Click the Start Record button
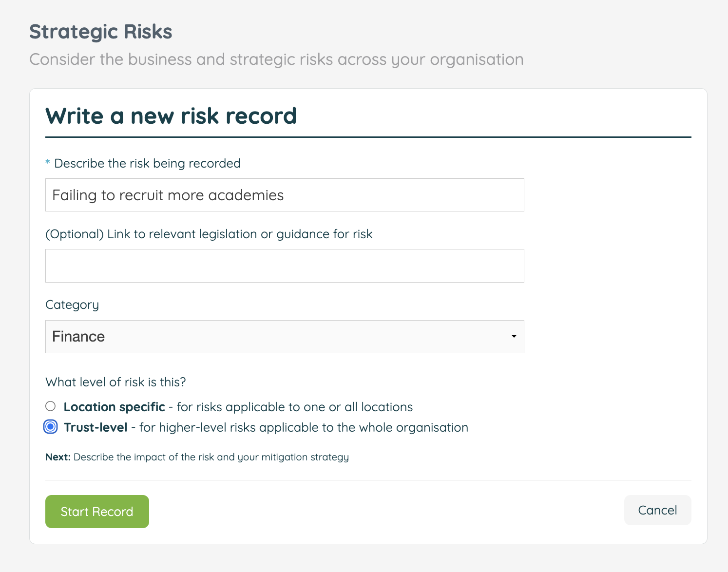 (96, 511)
